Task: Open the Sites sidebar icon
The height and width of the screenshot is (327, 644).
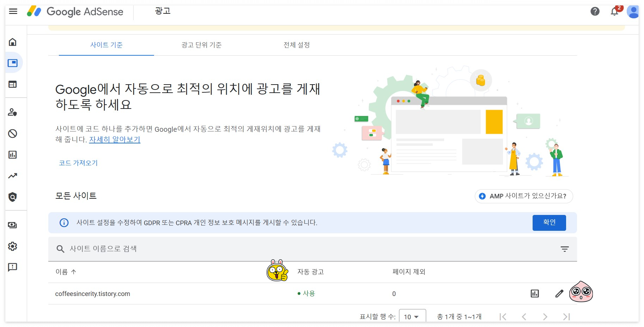Action: pyautogui.click(x=13, y=84)
